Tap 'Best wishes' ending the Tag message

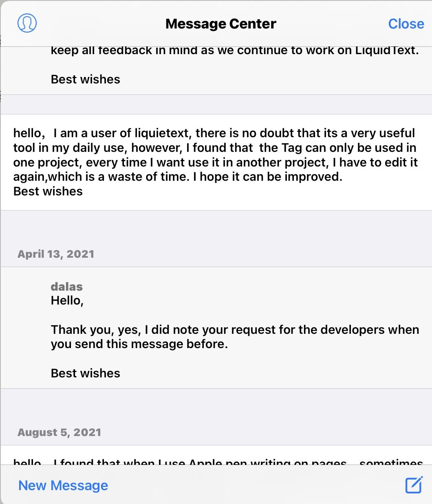coord(48,191)
